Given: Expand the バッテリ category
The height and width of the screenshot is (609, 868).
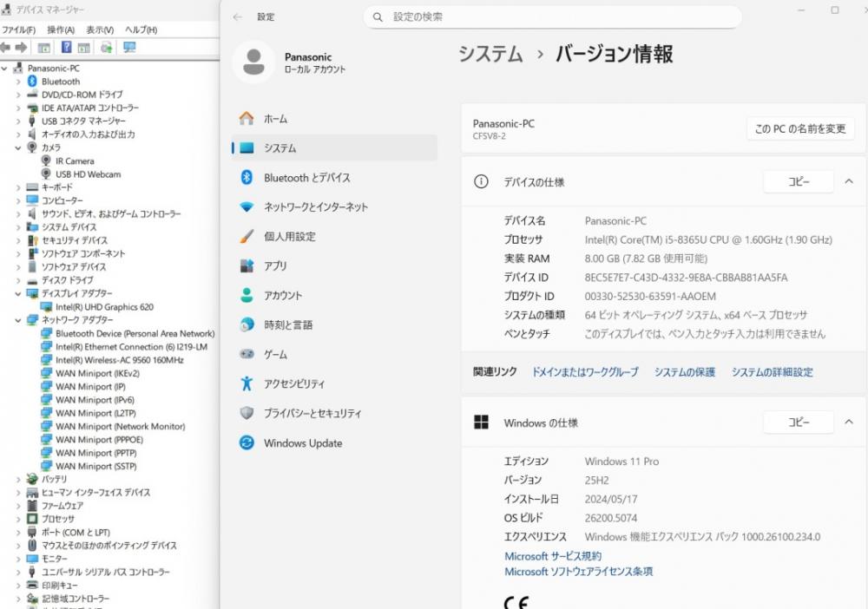Looking at the screenshot, I should [17, 480].
